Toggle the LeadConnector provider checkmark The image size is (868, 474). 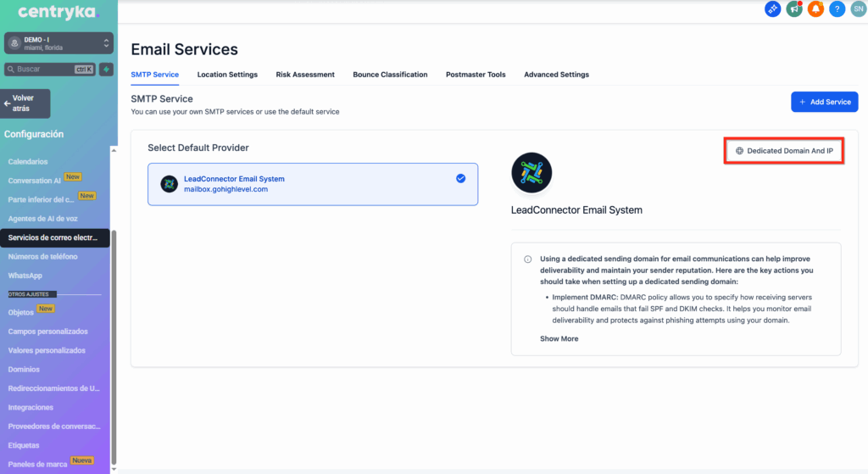tap(460, 179)
